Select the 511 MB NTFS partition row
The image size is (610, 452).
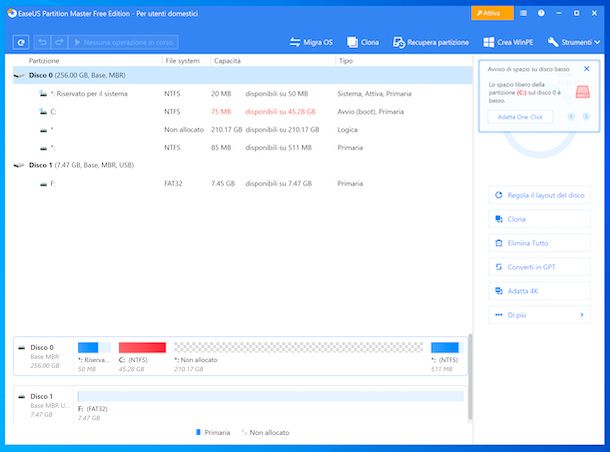tap(242, 147)
